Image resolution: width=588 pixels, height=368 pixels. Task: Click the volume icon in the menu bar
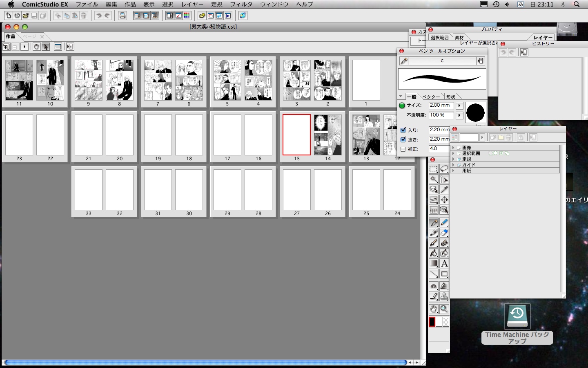click(507, 4)
